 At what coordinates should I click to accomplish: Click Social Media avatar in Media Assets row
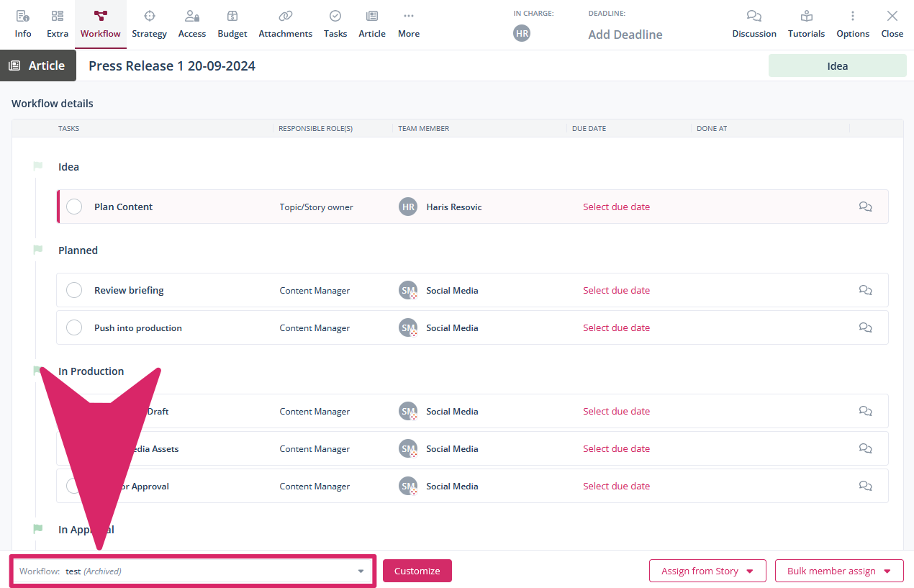click(x=408, y=448)
